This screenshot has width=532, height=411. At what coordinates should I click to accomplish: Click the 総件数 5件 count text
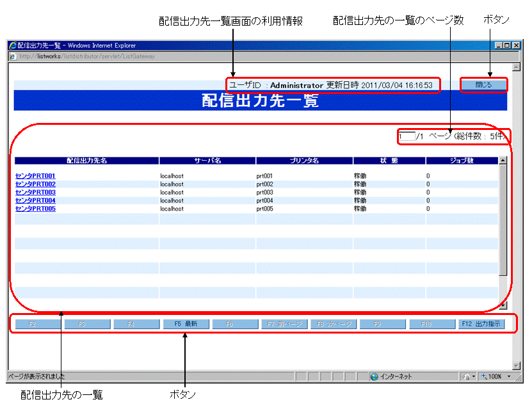coord(480,136)
